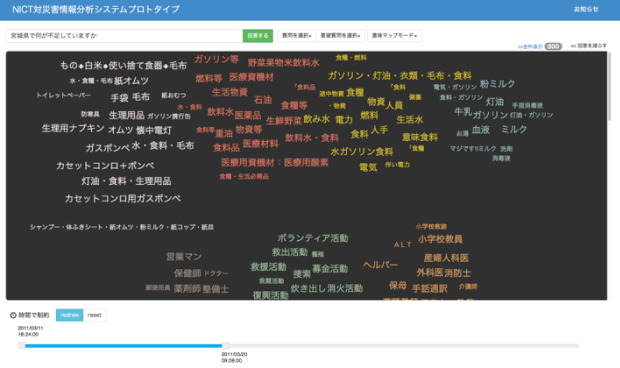Click the time slider start handle
Image resolution: width=620 pixels, height=368 pixels.
tap(22, 346)
